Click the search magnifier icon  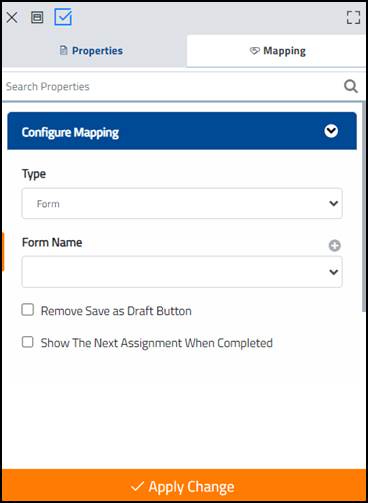pos(351,86)
